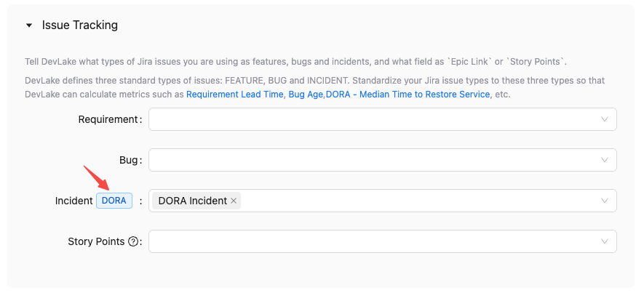Viewport: 644px width, 293px height.
Task: Click the Incident field label
Action: (73, 201)
